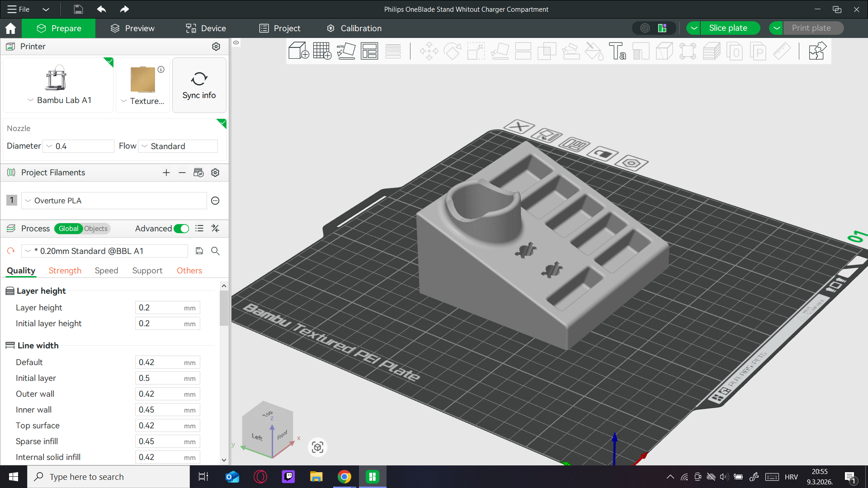868x488 pixels.
Task: Add a filament with plus icon
Action: [166, 173]
